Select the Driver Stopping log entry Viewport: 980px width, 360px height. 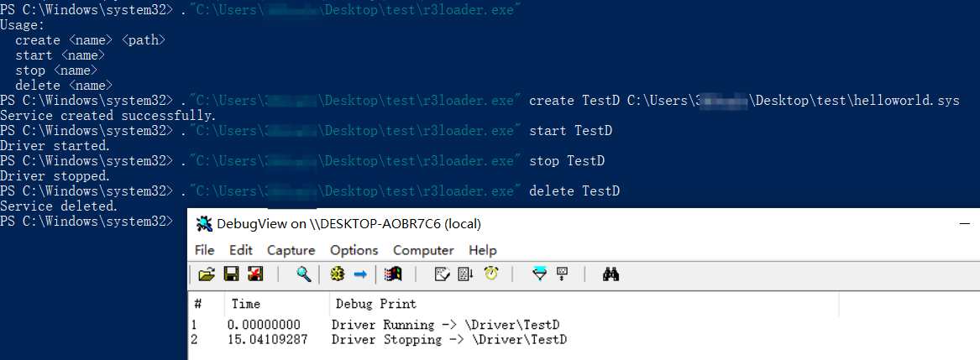pyautogui.click(x=448, y=340)
